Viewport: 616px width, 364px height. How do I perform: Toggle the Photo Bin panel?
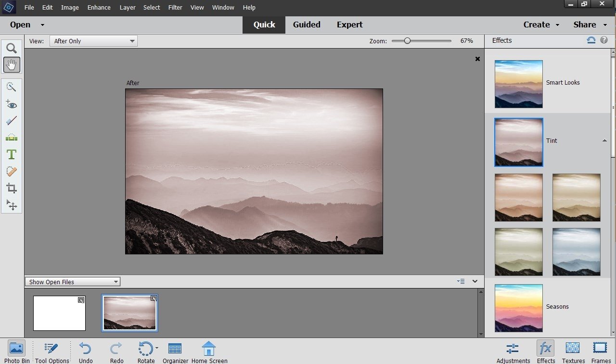[x=16, y=351]
